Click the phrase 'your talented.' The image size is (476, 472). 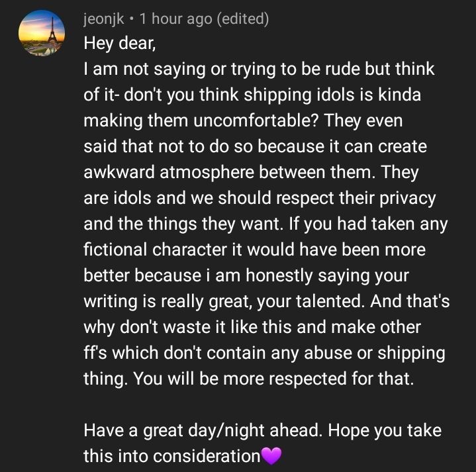[x=310, y=301]
